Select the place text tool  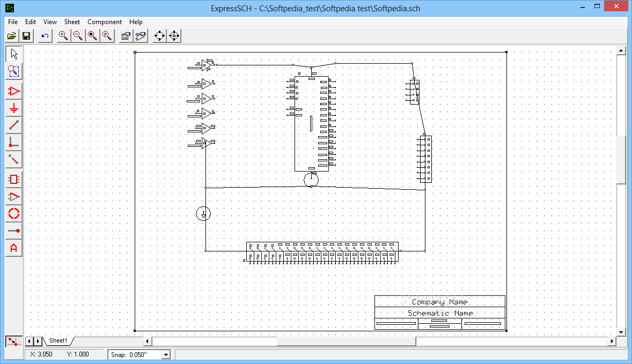click(x=14, y=248)
